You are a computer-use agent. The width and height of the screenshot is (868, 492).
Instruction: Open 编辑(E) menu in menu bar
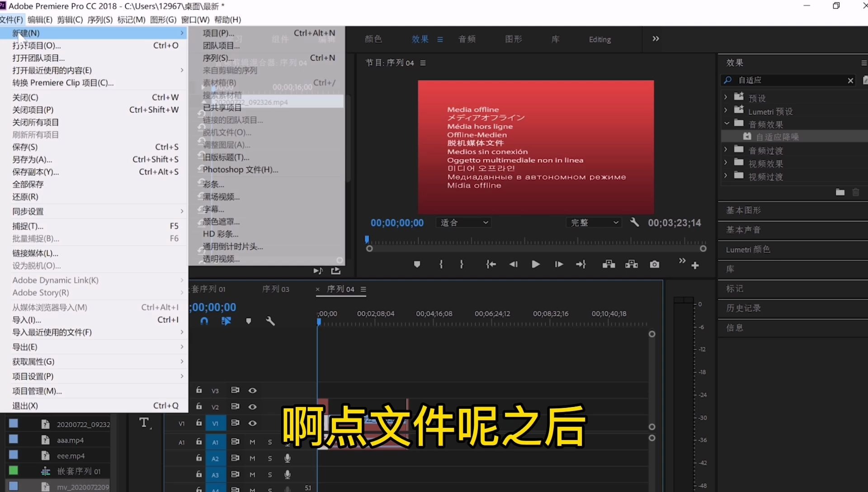tap(40, 20)
